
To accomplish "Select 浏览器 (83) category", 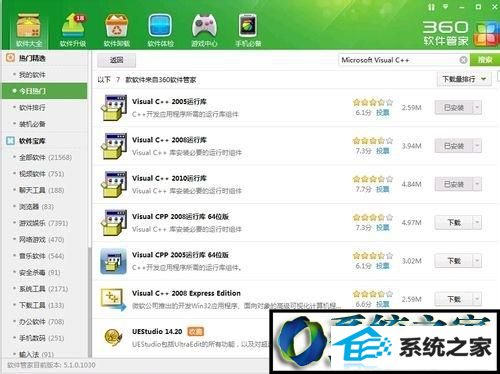I will click(x=44, y=207).
